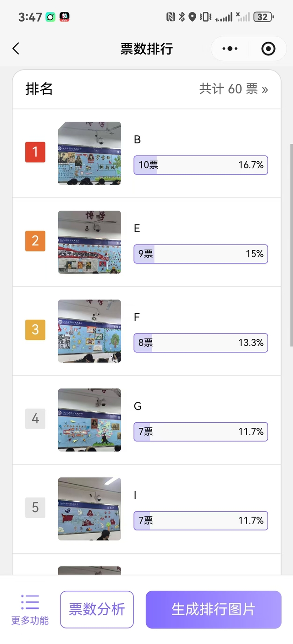Expand the total 60 votes details
This screenshot has width=293, height=644.
(233, 89)
